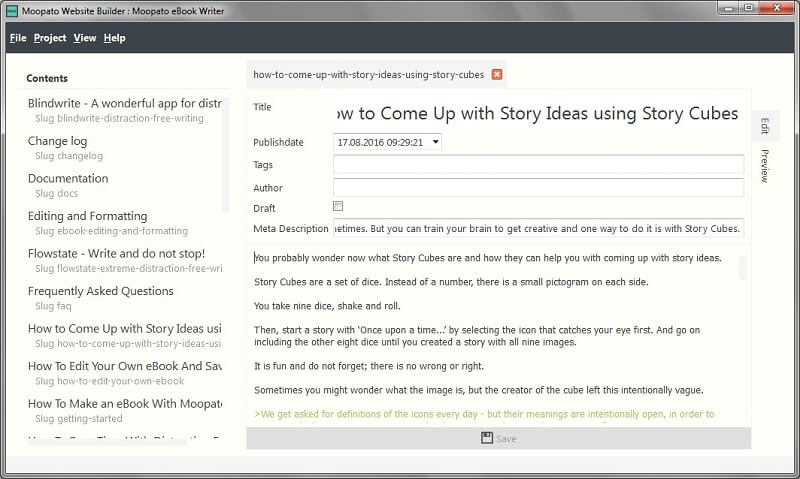Click the line 'It is fun and do not forget'
This screenshot has height=479, width=800.
click(x=369, y=366)
